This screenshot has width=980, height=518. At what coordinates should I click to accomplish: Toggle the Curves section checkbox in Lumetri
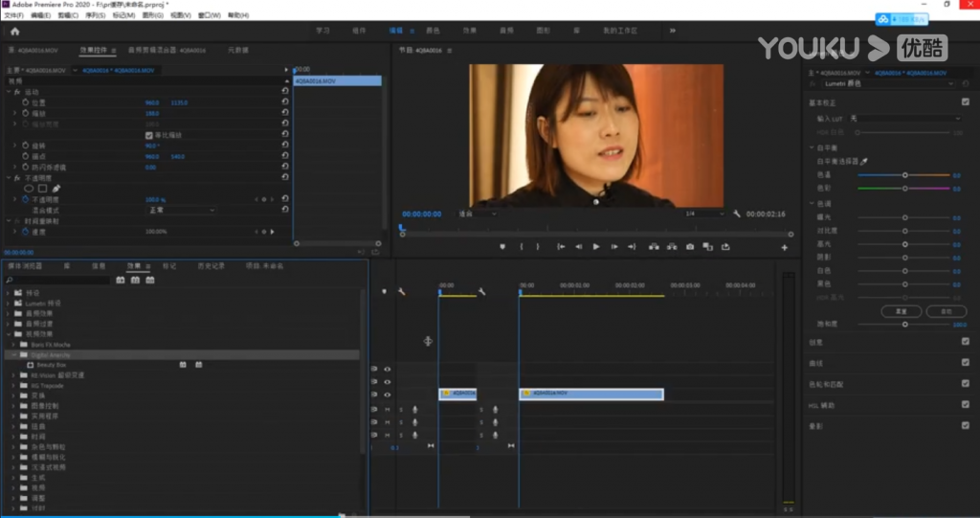965,363
